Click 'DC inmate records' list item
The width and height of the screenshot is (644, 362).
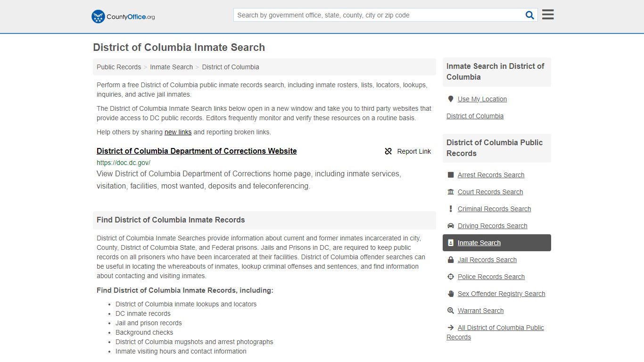(x=143, y=313)
